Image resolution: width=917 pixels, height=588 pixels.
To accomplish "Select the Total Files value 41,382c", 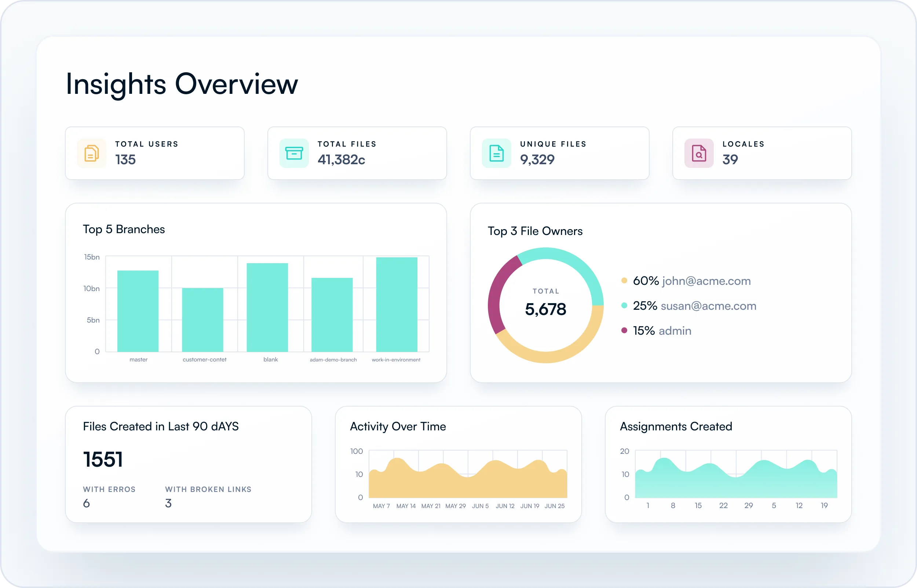I will click(x=341, y=159).
